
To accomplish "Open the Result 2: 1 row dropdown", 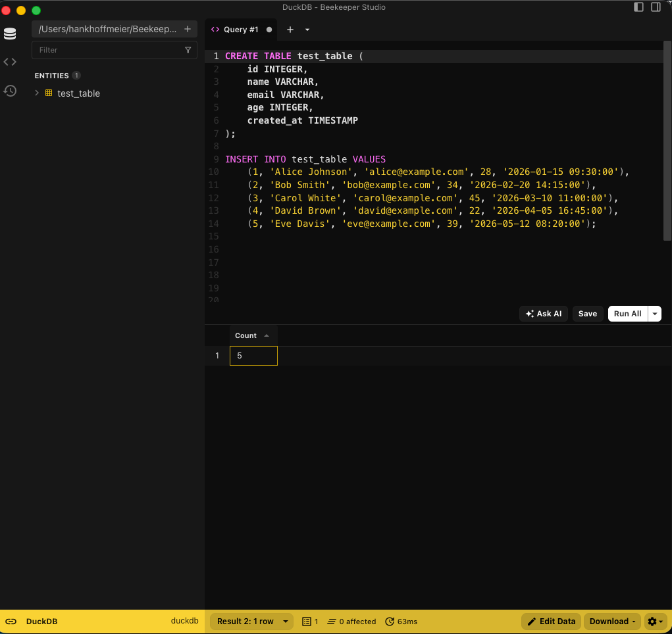I will click(x=251, y=622).
